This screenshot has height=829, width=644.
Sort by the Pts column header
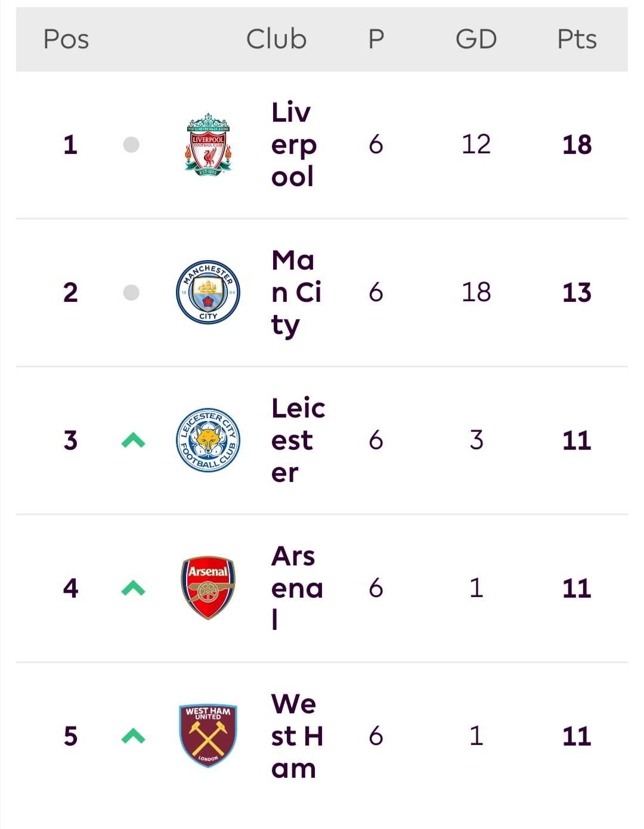577,39
